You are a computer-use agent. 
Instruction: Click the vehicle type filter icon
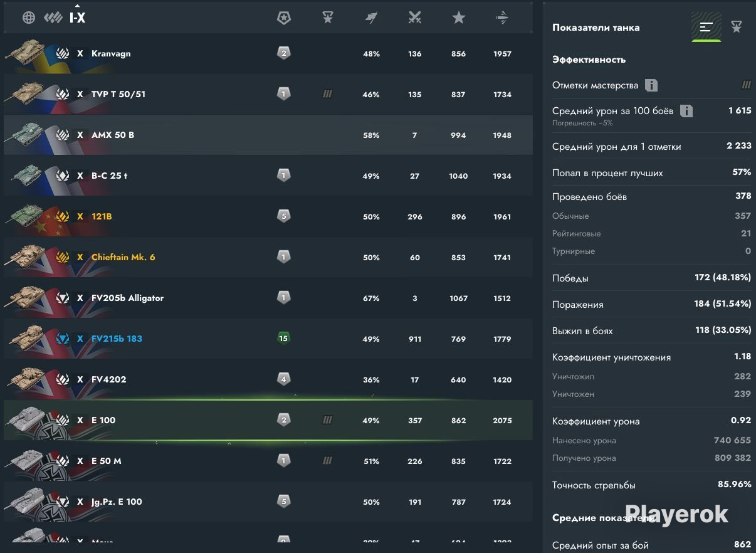point(53,18)
